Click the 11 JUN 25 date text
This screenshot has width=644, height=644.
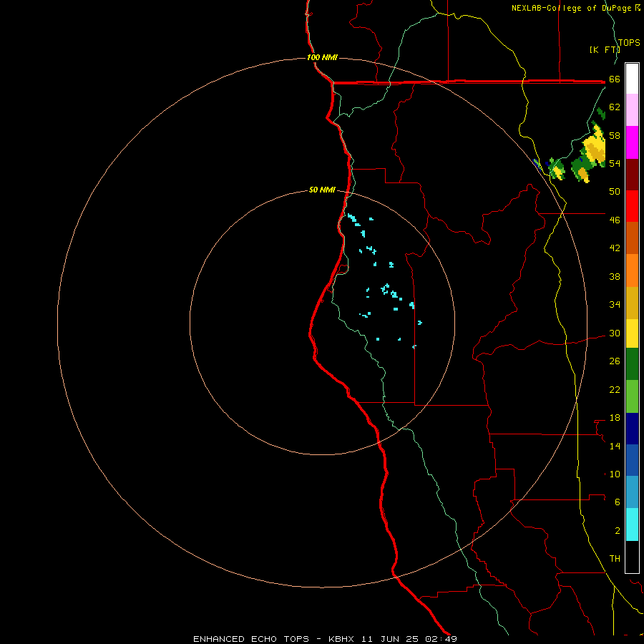pos(390,639)
